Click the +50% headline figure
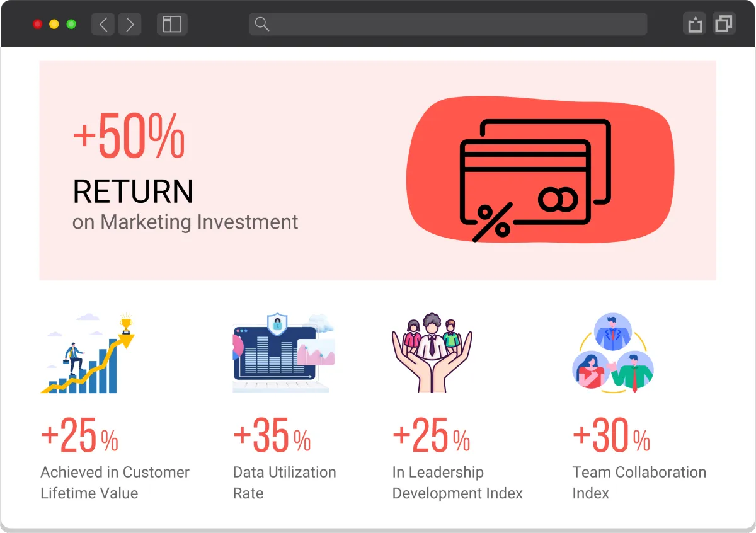The height and width of the screenshot is (533, 756). 129,136
